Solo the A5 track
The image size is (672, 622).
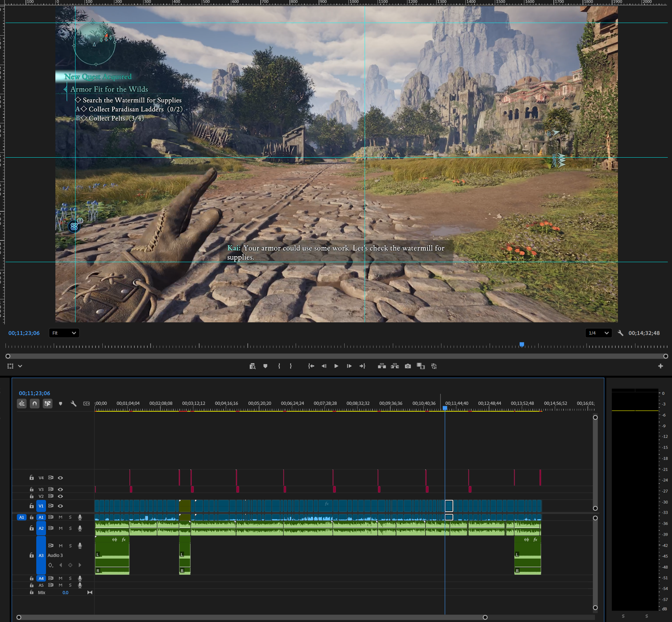pos(70,585)
